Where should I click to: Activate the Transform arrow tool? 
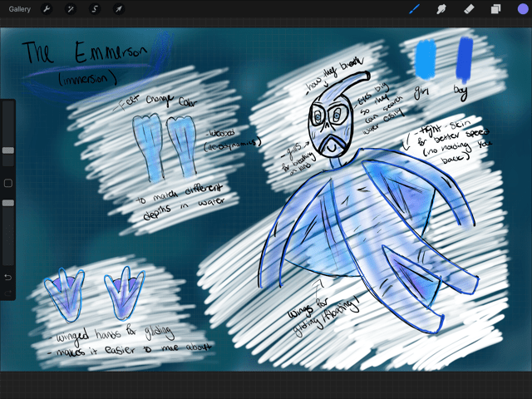coord(119,9)
